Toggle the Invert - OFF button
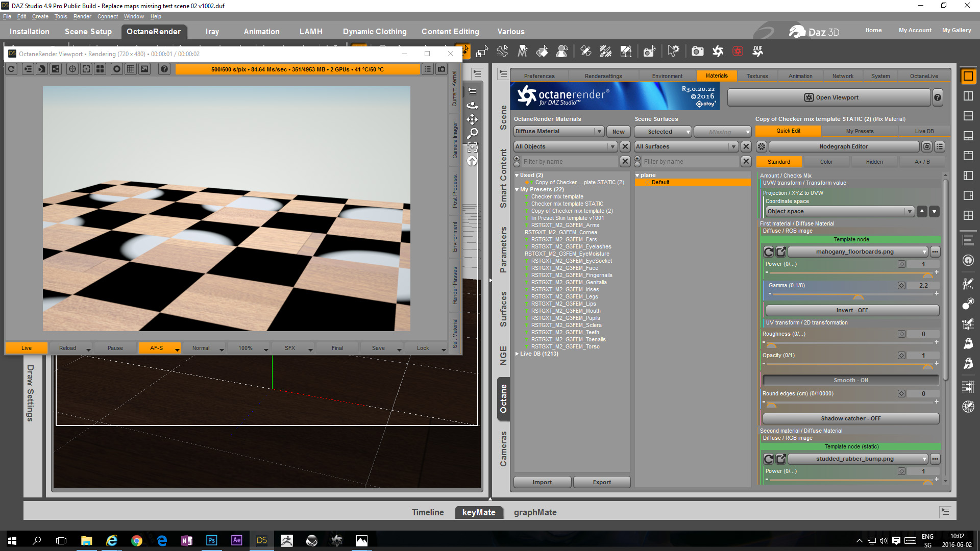The width and height of the screenshot is (980, 551). (x=852, y=310)
